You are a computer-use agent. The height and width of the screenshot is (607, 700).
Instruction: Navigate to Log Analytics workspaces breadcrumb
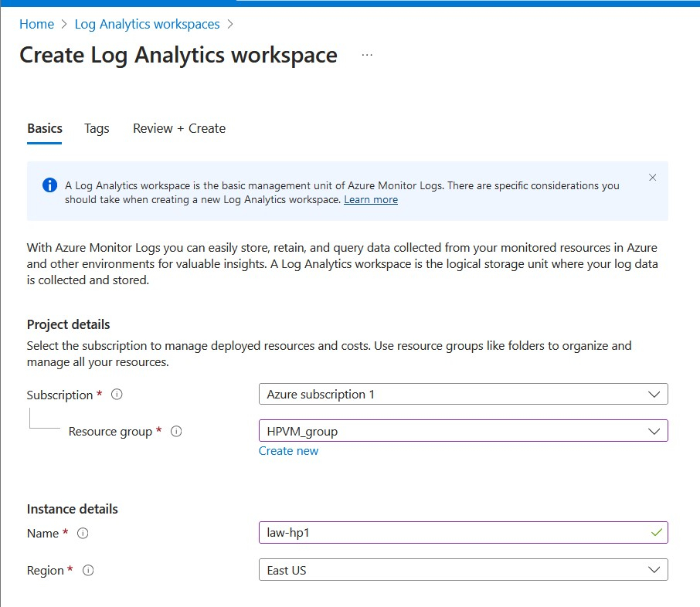(147, 24)
